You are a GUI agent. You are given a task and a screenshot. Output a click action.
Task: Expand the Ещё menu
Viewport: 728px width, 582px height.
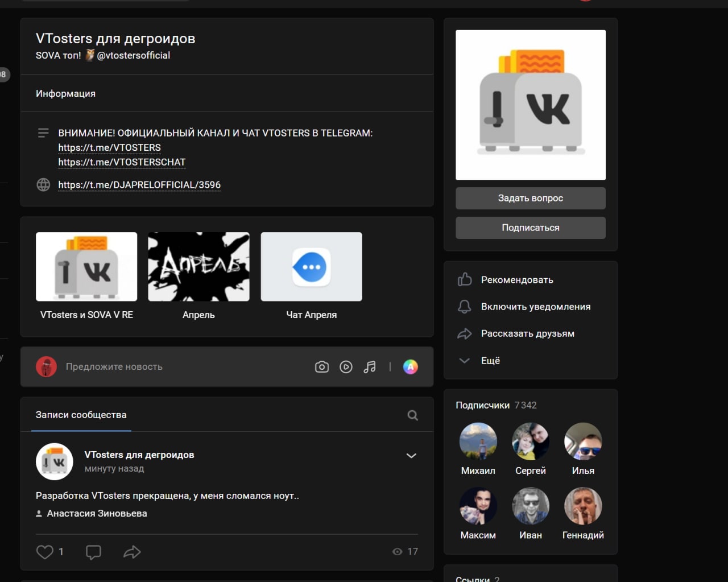(490, 361)
